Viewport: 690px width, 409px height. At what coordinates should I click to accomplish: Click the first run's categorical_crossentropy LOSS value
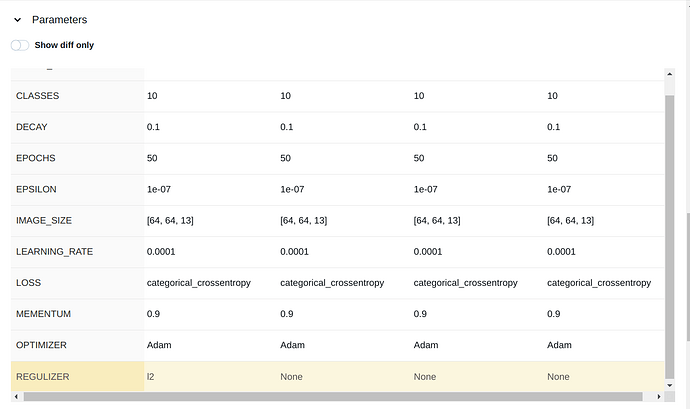pyautogui.click(x=198, y=283)
